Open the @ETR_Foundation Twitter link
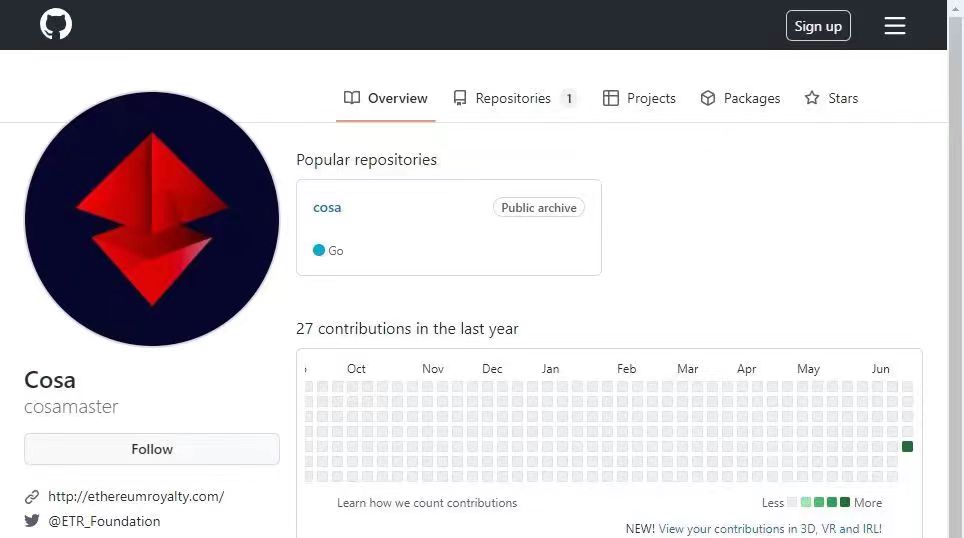964x538 pixels. (x=104, y=521)
